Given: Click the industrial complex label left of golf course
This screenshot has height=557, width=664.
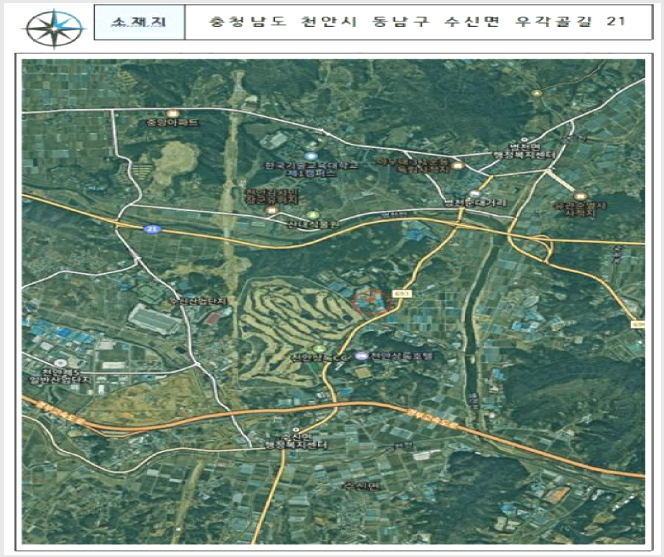Looking at the screenshot, I should click(x=198, y=302).
